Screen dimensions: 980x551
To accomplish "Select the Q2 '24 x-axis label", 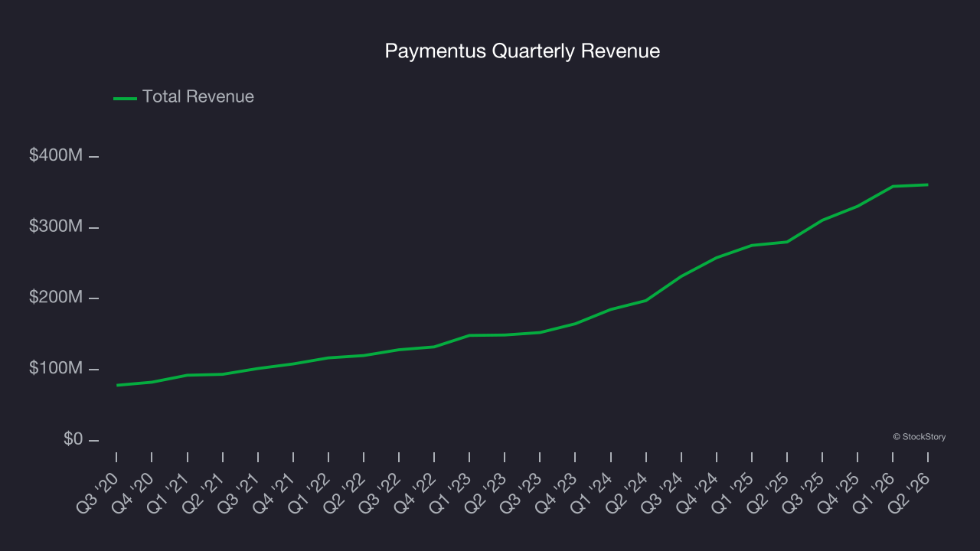I will [626, 491].
